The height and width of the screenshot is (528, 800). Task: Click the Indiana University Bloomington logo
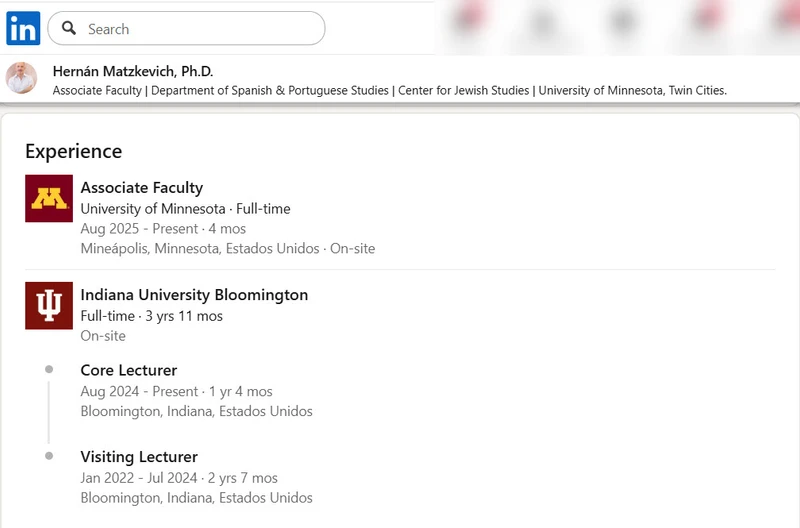tap(49, 306)
